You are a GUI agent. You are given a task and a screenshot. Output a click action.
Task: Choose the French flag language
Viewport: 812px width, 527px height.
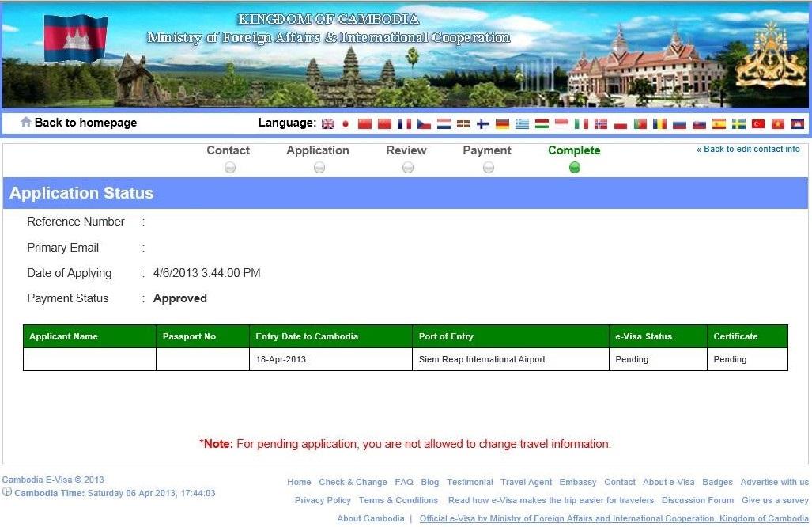pyautogui.click(x=404, y=124)
